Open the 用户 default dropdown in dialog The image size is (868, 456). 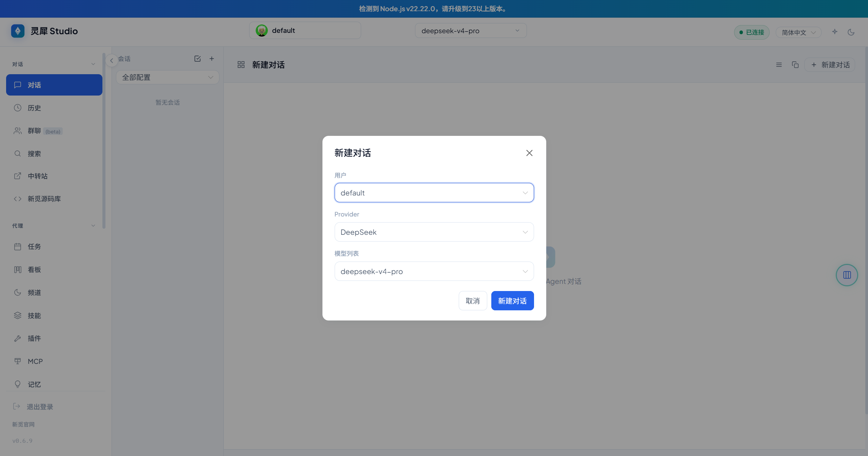coord(434,193)
